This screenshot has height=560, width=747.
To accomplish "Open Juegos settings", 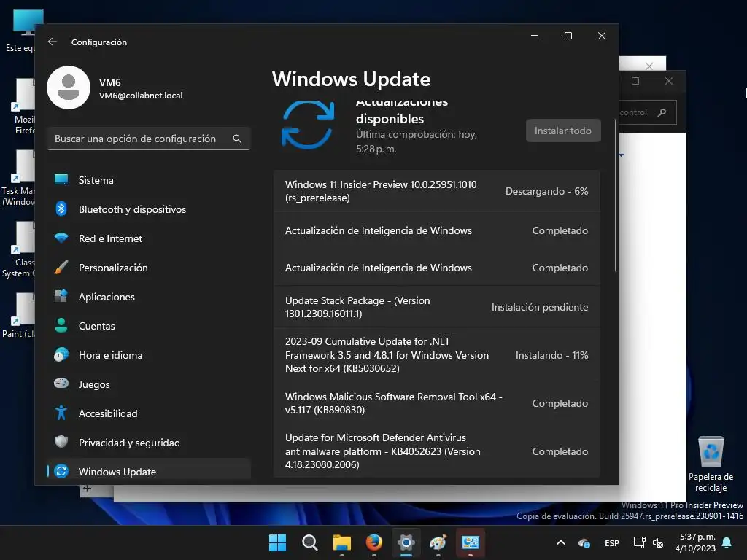I will tap(149, 384).
